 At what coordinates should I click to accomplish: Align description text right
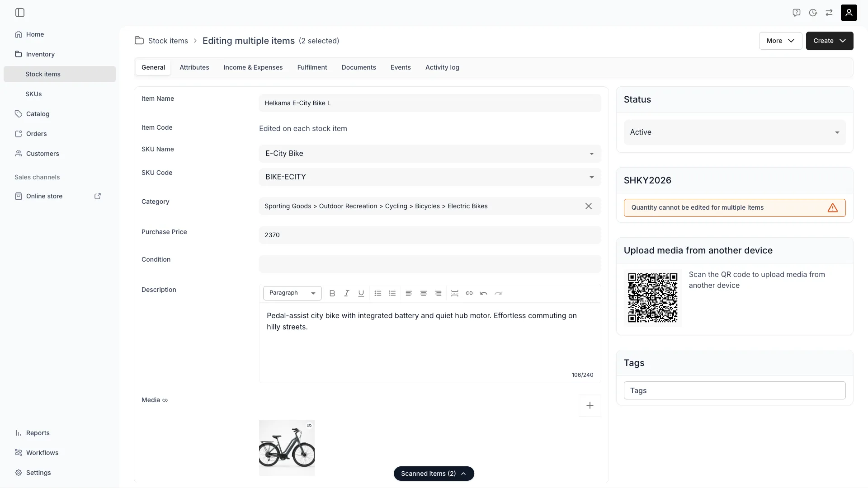[438, 293]
